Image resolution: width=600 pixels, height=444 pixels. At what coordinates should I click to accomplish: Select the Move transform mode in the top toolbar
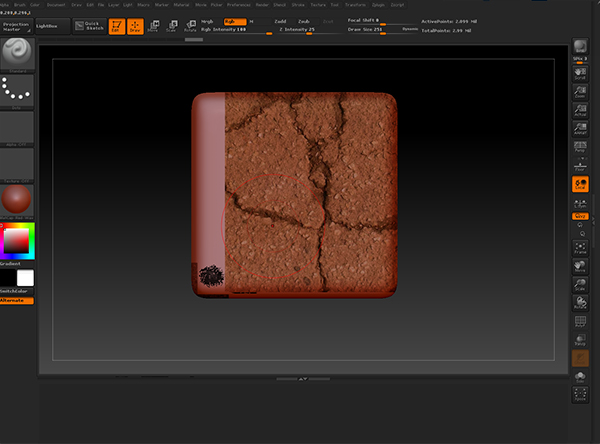point(153,26)
